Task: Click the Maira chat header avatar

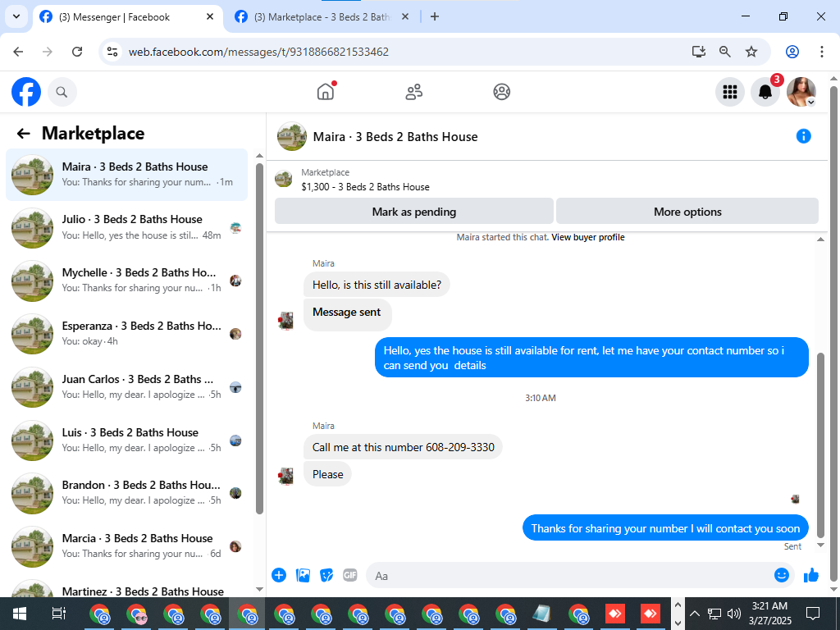Action: (291, 137)
